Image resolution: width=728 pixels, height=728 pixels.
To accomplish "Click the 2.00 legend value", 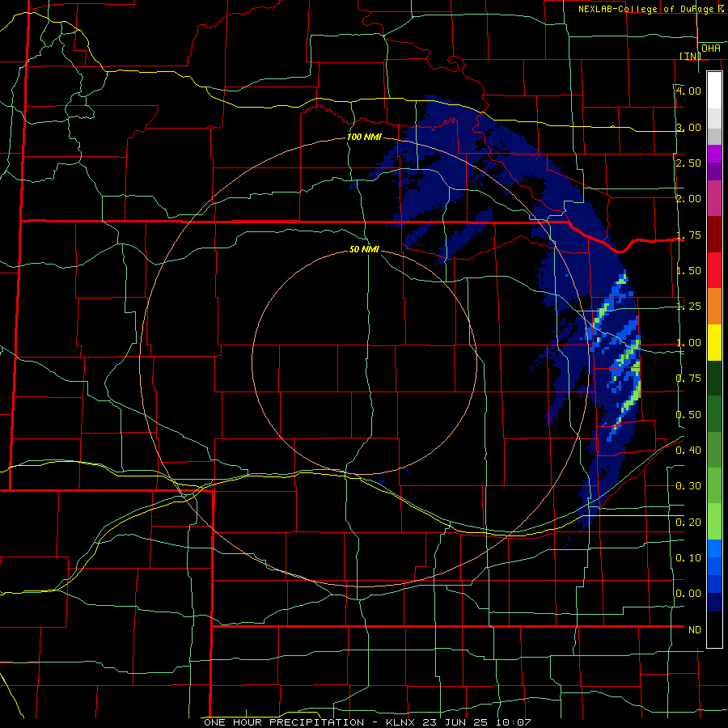I will (x=688, y=198).
